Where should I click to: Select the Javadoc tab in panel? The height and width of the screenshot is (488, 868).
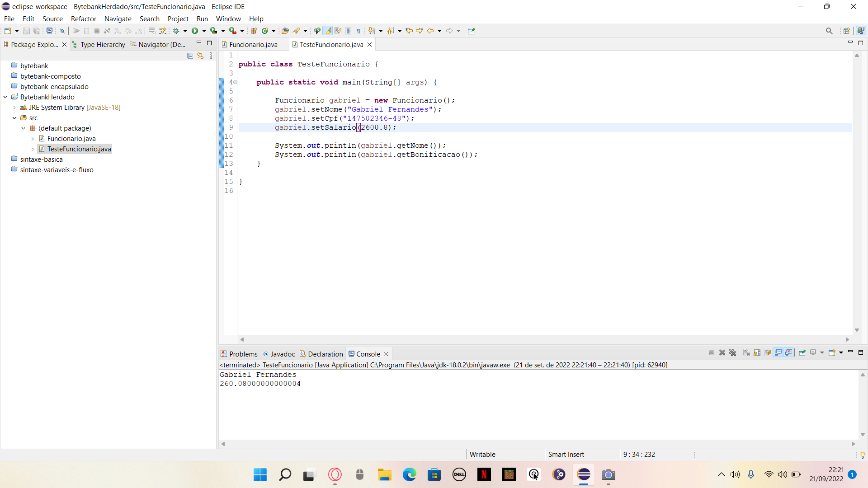(x=282, y=354)
